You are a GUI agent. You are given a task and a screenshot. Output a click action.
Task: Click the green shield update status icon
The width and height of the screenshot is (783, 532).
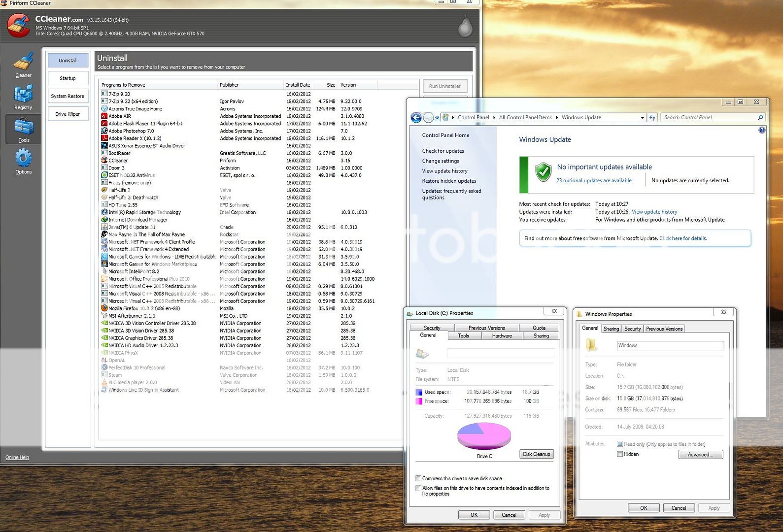point(543,172)
